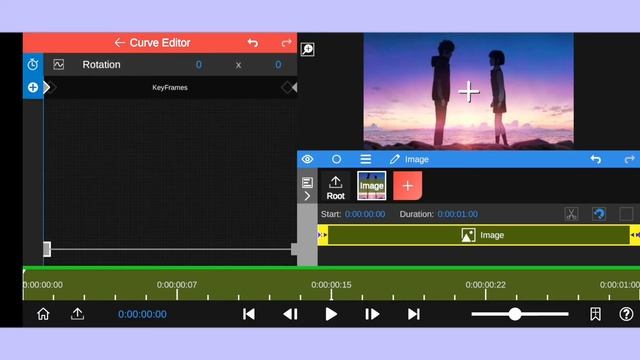Edit the first Rotation value
This screenshot has height=360, width=640.
coord(198,64)
